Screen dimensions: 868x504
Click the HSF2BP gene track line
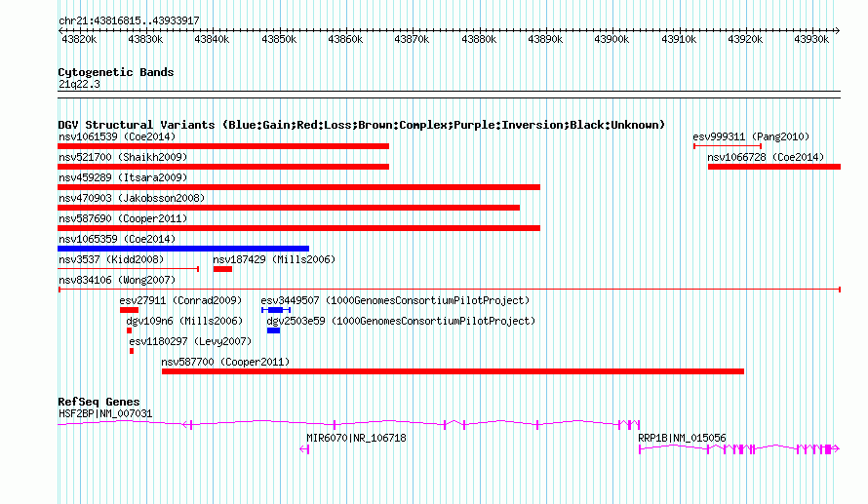[x=349, y=424]
